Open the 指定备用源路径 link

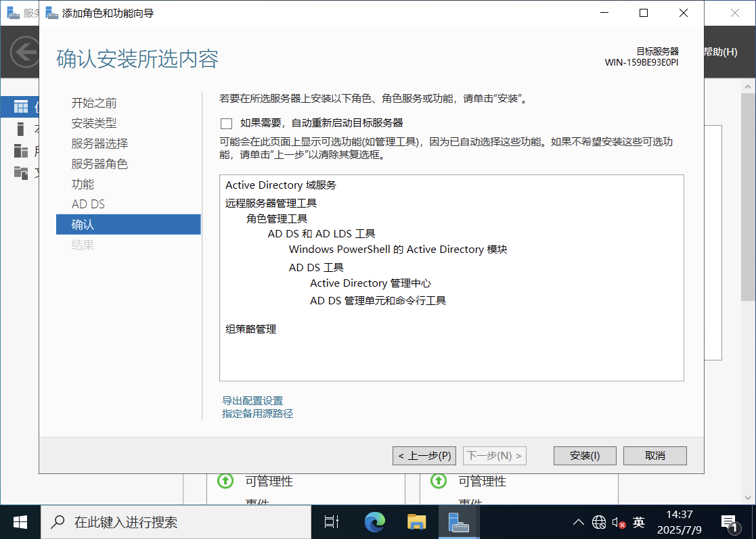257,414
